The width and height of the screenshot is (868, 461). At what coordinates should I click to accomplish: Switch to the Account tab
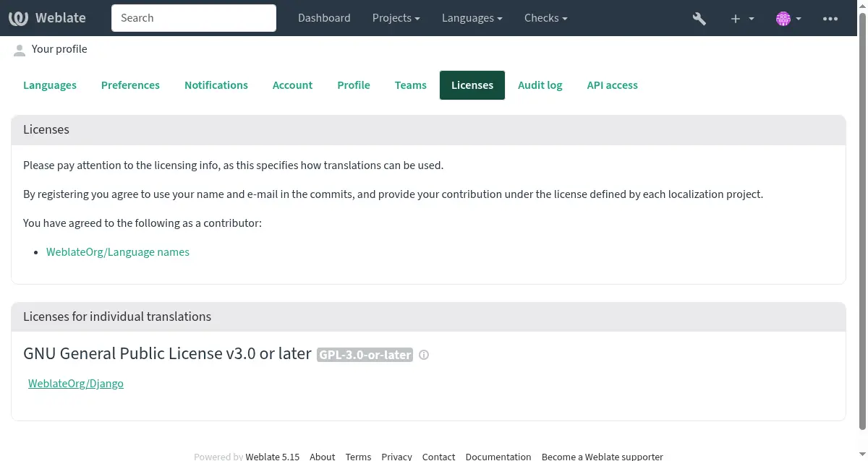(292, 85)
